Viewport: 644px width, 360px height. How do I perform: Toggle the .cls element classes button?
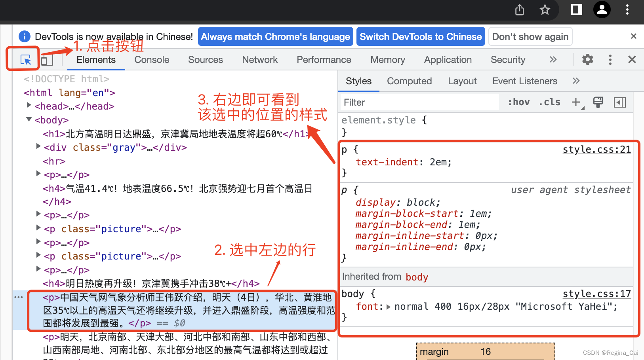pos(549,102)
